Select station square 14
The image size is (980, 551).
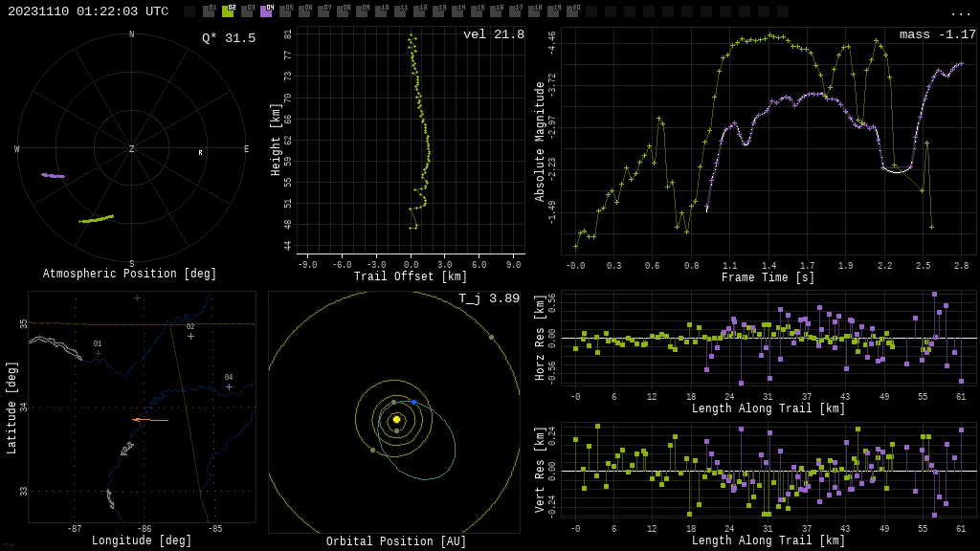[x=457, y=11]
